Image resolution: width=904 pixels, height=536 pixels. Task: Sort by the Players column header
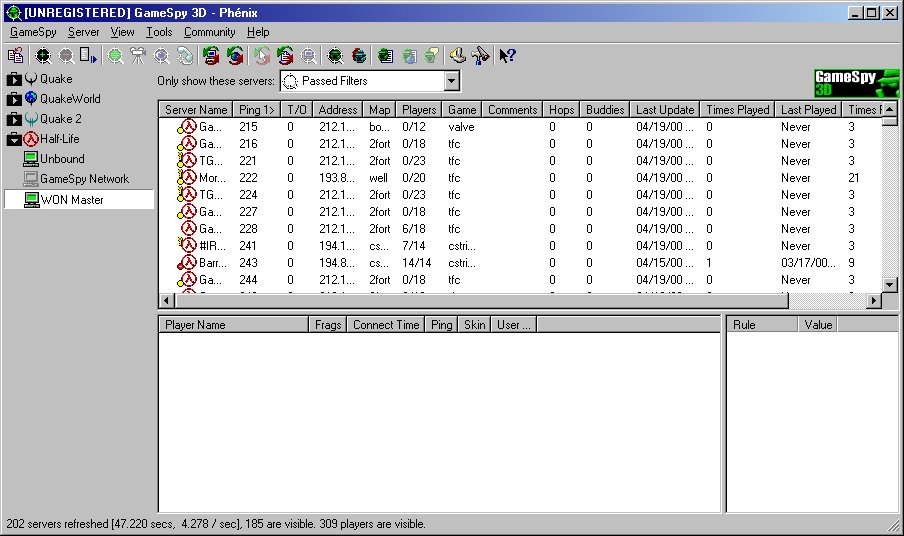click(419, 110)
